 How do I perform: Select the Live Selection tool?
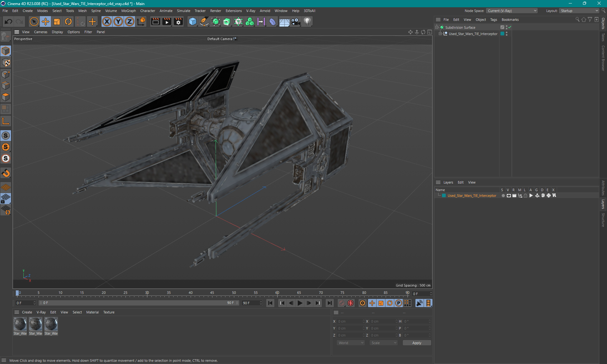(x=34, y=21)
